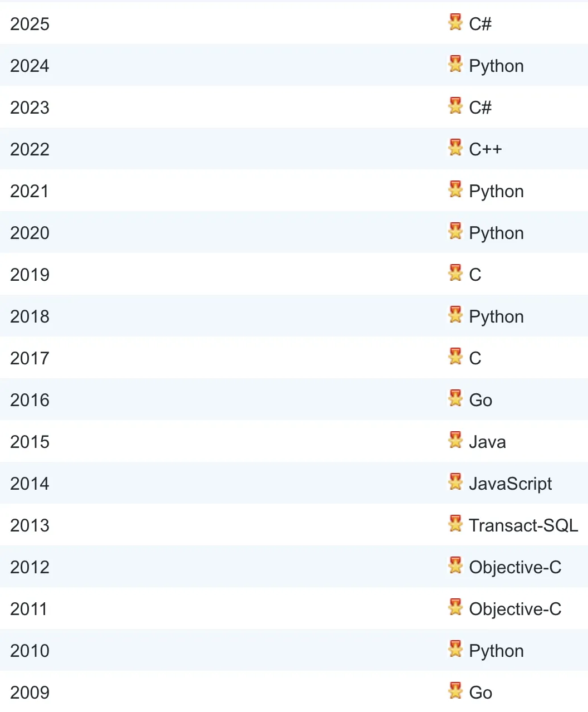Click the medal icon beside 2025 C#
588x712 pixels.
[x=455, y=22]
